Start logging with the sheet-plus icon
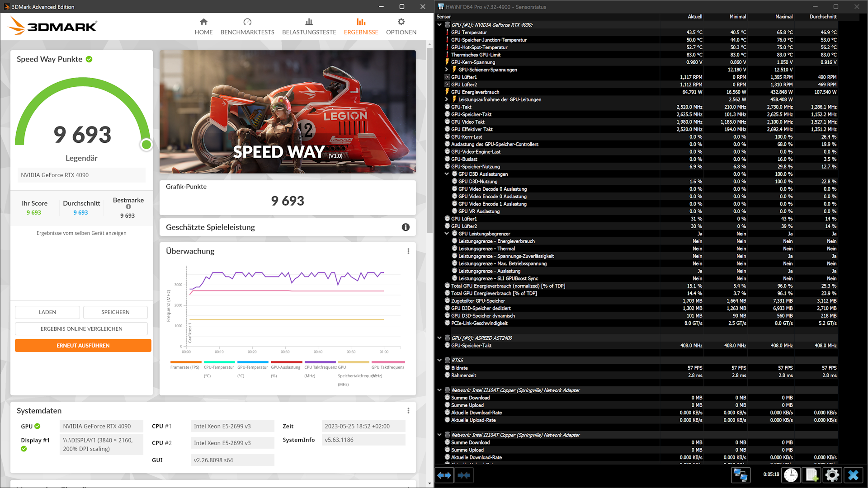Image resolution: width=868 pixels, height=488 pixels. click(811, 475)
